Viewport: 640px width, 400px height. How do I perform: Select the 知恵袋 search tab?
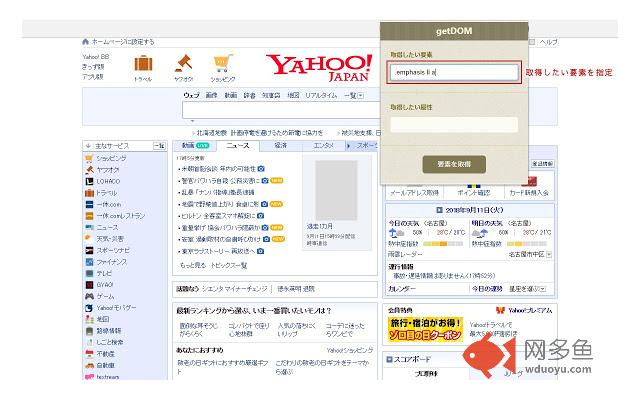tap(271, 95)
